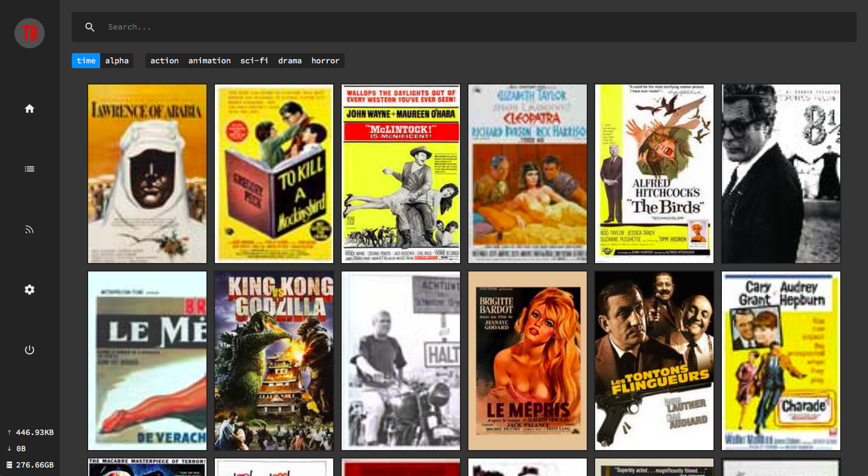868x476 pixels.
Task: Open the motorcycle rider photo poster
Action: pos(401,361)
